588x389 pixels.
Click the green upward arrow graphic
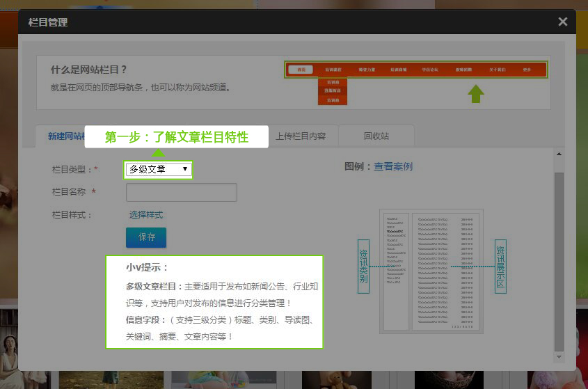pyautogui.click(x=476, y=94)
